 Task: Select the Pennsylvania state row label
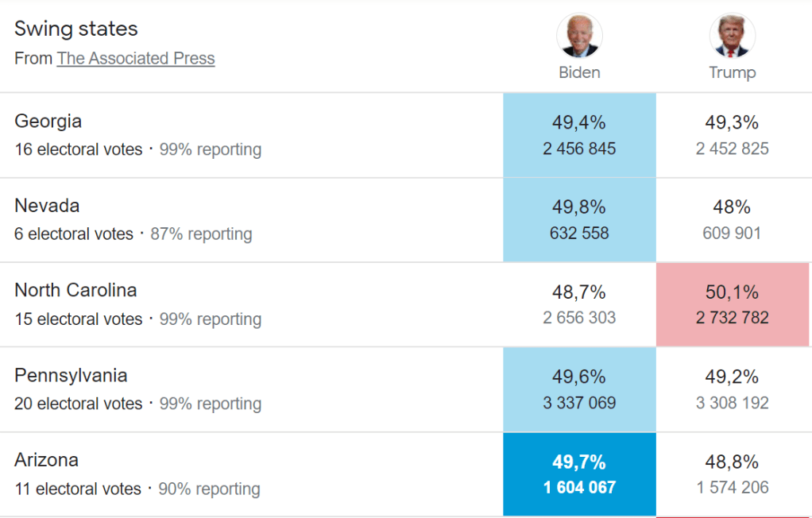(71, 375)
